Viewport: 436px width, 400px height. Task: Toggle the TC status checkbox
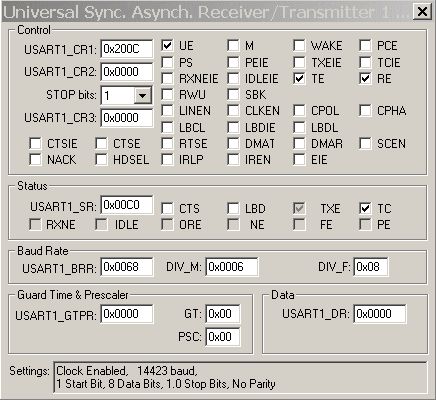365,208
